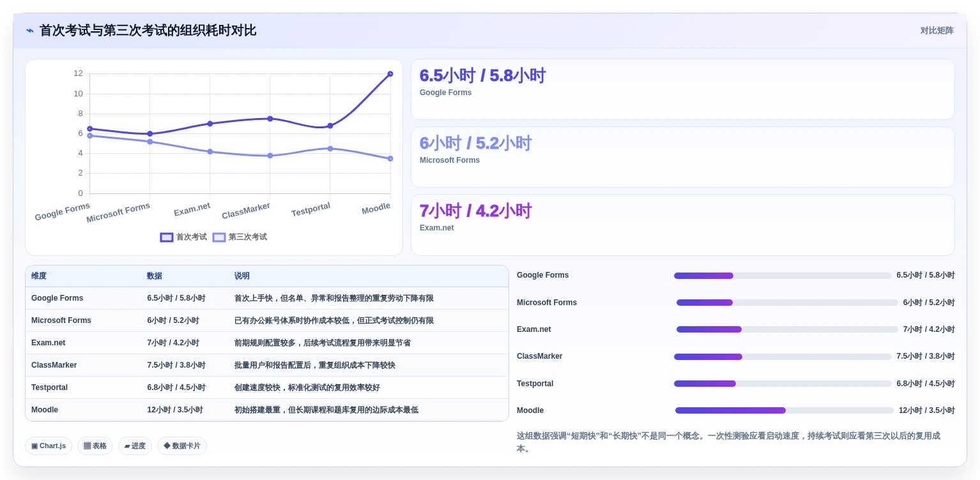Click the ClassMarker label in the progress list
Screen dimensions: 980x480
(x=540, y=356)
